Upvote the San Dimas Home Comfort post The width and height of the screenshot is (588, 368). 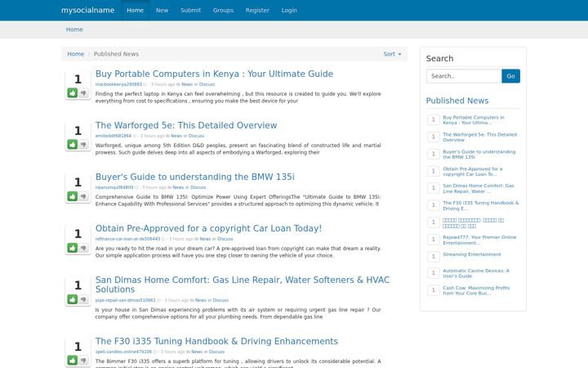click(x=73, y=299)
